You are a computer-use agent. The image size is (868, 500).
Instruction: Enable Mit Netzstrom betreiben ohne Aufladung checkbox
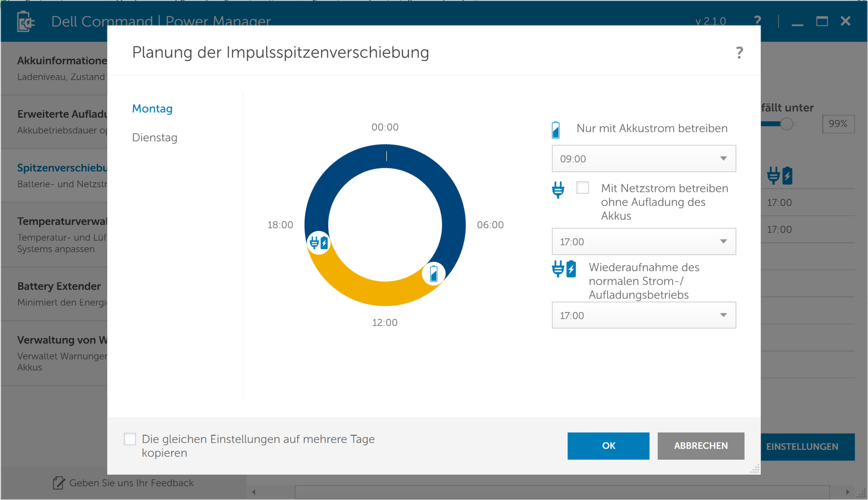pos(583,188)
